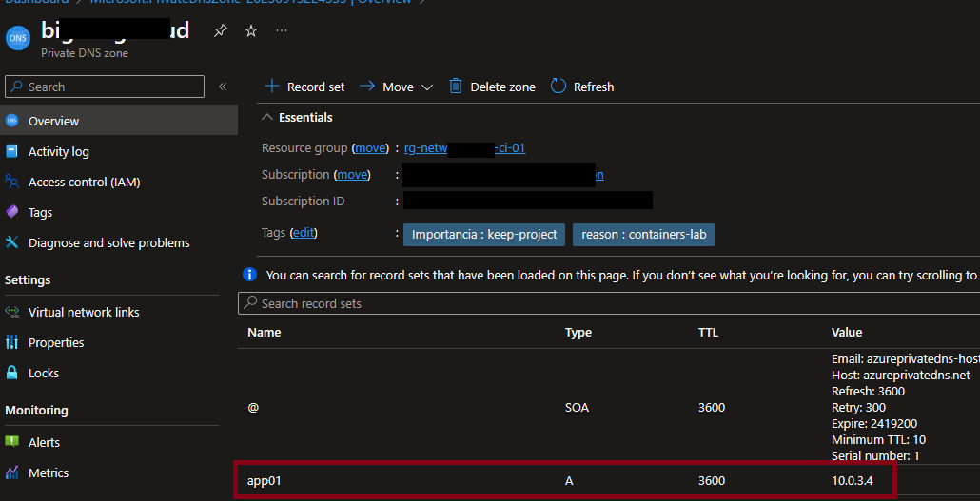Pin this DNS zone to dashboard

click(x=221, y=30)
